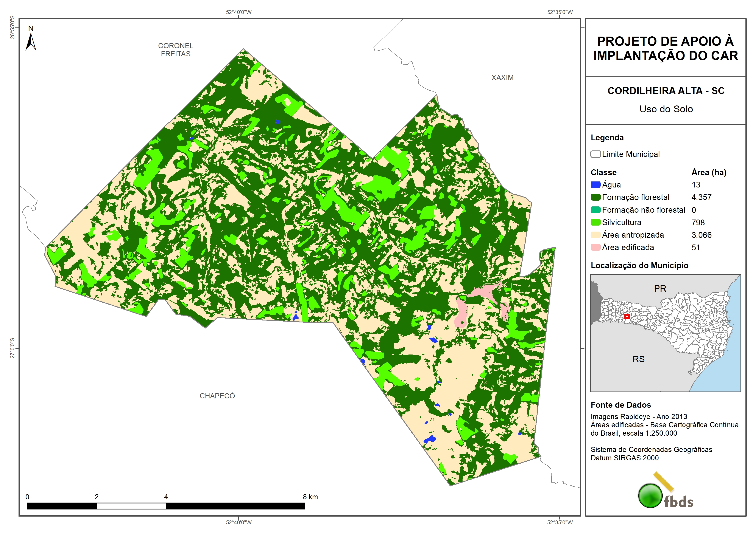
Task: Click the red location marker in inset map
Action: (627, 316)
